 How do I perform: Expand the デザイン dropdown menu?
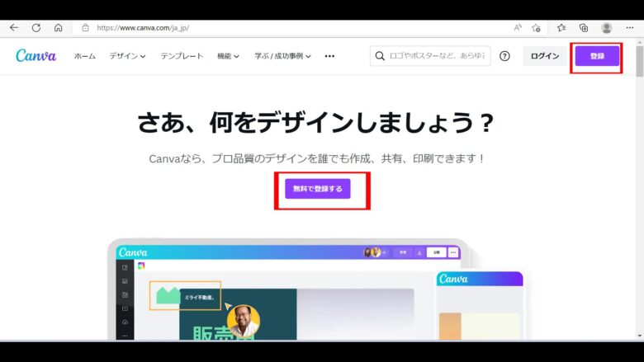(127, 56)
